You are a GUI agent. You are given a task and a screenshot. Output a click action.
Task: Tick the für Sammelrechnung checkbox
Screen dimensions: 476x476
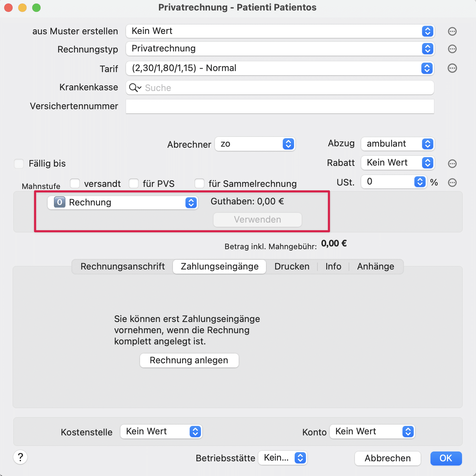pyautogui.click(x=199, y=183)
